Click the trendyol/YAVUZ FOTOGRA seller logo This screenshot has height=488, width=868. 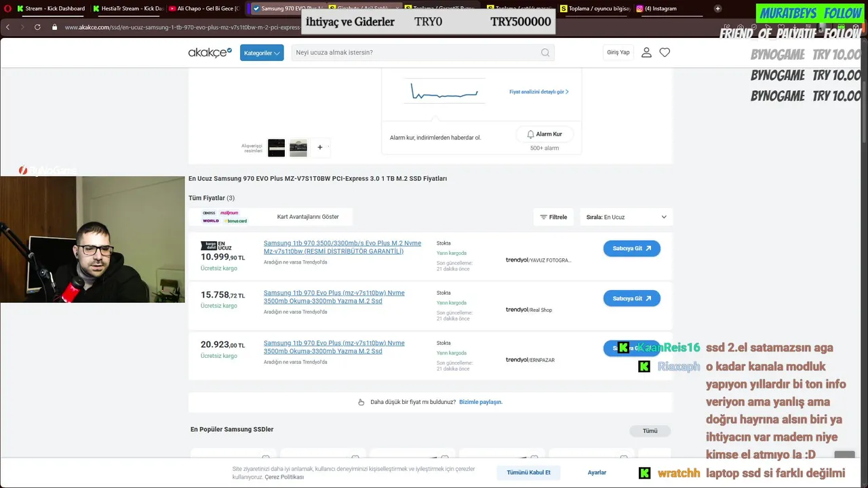[538, 260]
